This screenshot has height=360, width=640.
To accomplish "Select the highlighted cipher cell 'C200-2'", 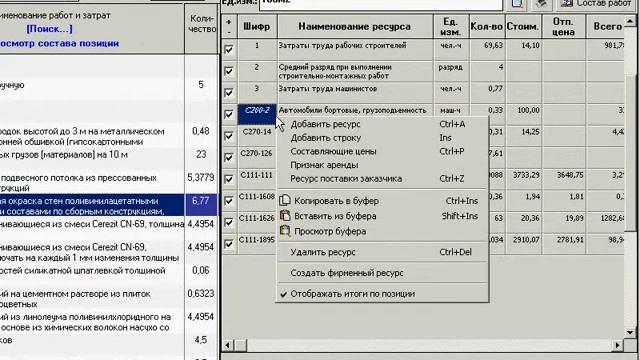I will [257, 114].
